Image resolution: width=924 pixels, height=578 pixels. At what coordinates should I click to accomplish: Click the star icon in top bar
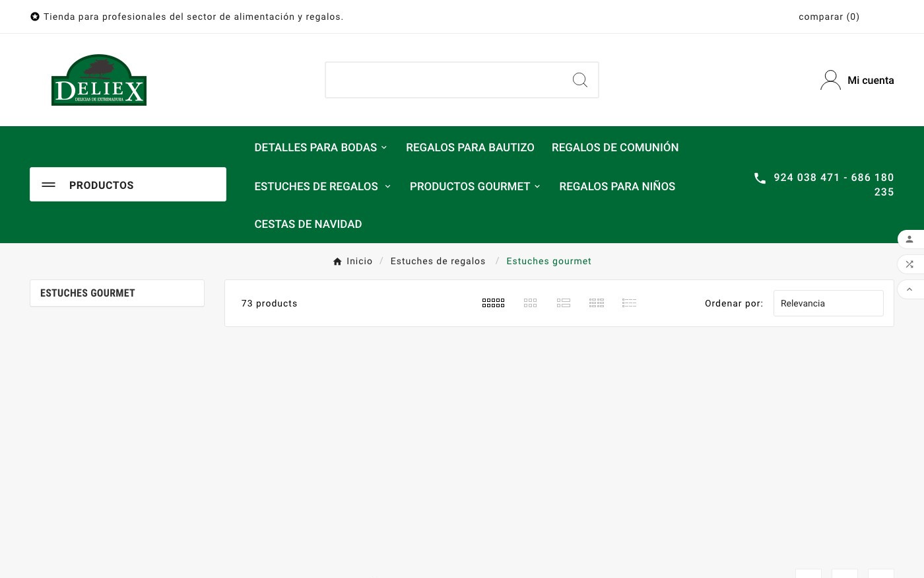coord(35,17)
